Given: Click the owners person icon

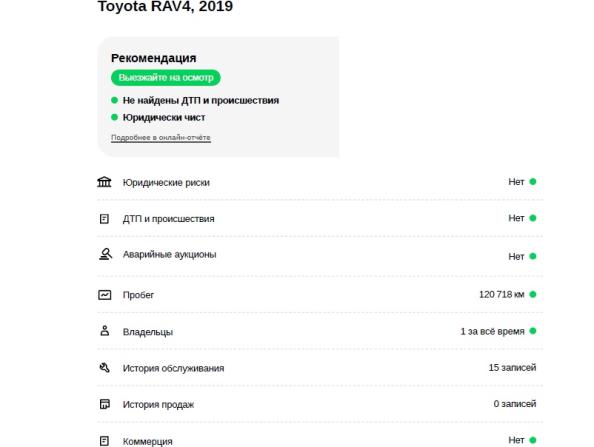Looking at the screenshot, I should (x=105, y=331).
